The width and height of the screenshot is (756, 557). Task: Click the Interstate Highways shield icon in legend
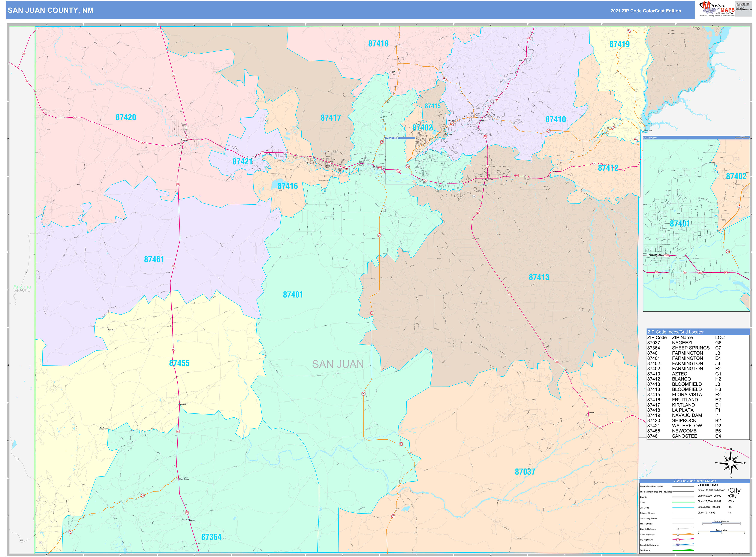point(678,545)
